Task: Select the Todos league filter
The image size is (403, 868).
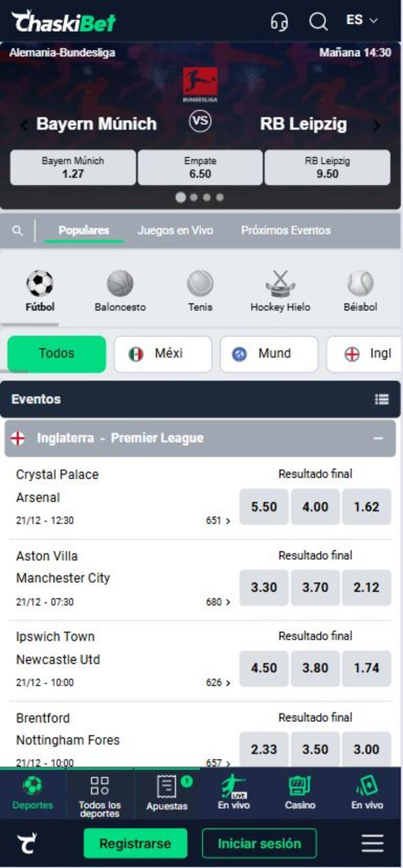Action: click(57, 354)
